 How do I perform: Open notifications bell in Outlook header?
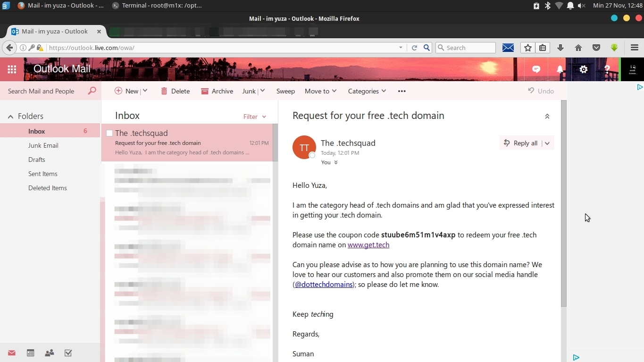tap(560, 69)
